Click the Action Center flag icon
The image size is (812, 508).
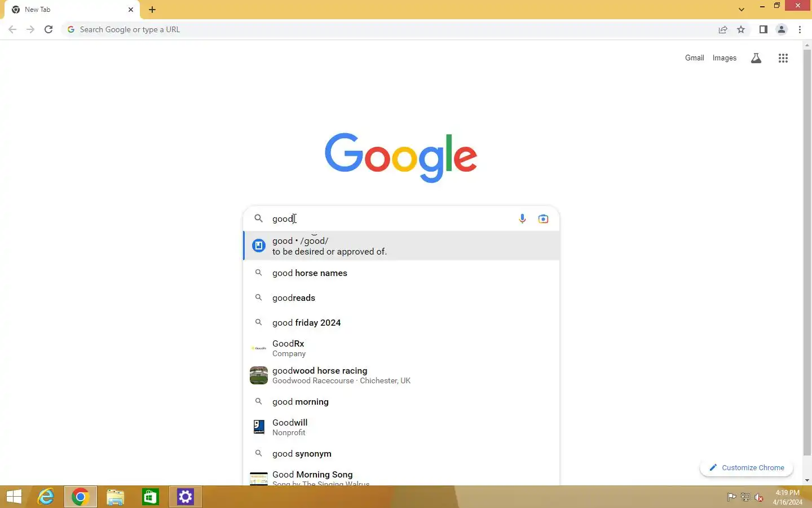pyautogui.click(x=731, y=497)
